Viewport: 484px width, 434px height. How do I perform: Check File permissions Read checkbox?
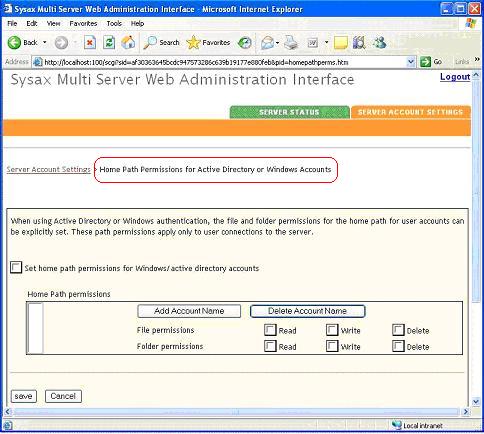pyautogui.click(x=270, y=330)
